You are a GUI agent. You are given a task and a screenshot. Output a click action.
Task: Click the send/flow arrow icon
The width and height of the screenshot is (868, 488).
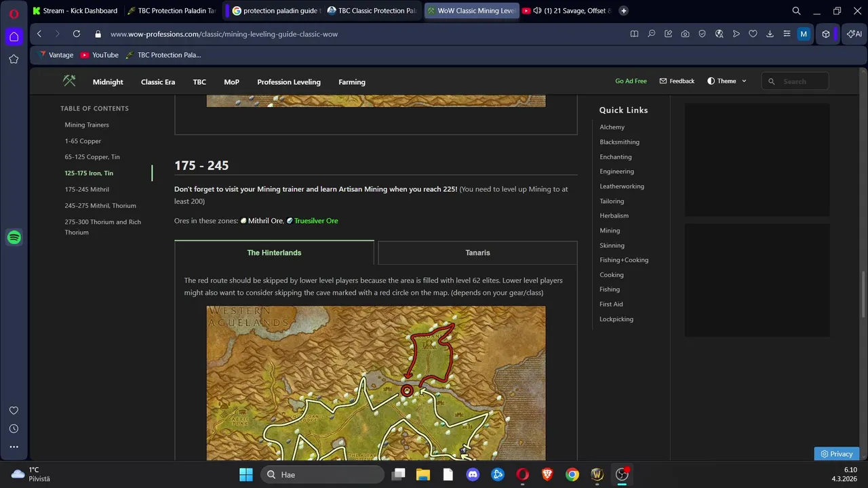736,34
